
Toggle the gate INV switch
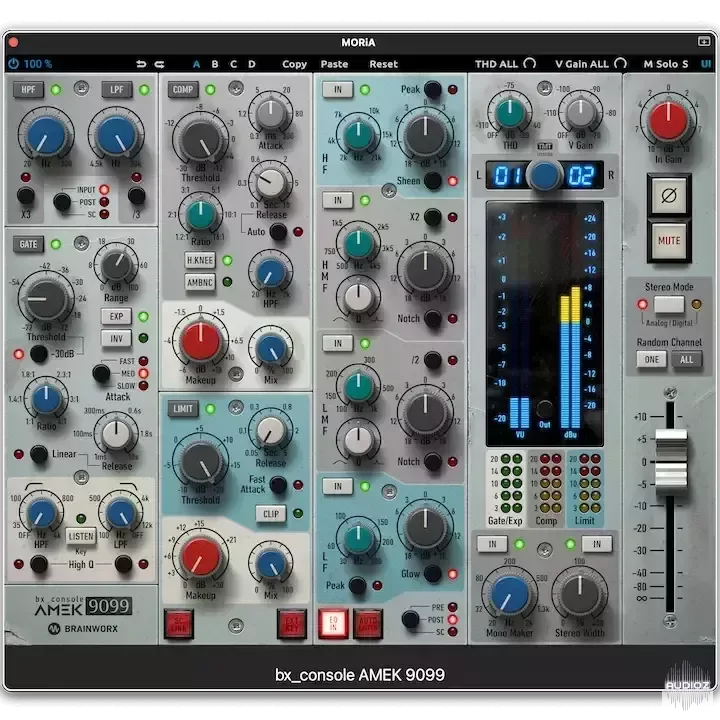116,338
